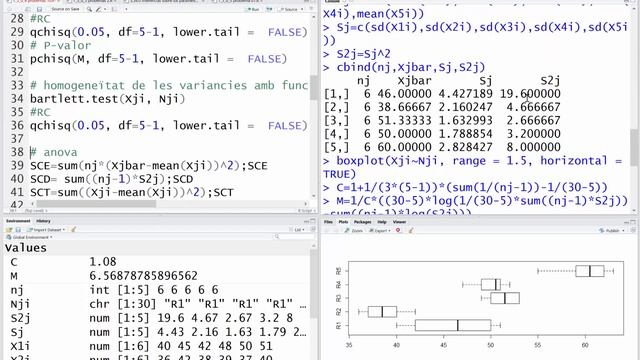
Task: Click the R1 box in the boxplot
Action: click(x=453, y=325)
